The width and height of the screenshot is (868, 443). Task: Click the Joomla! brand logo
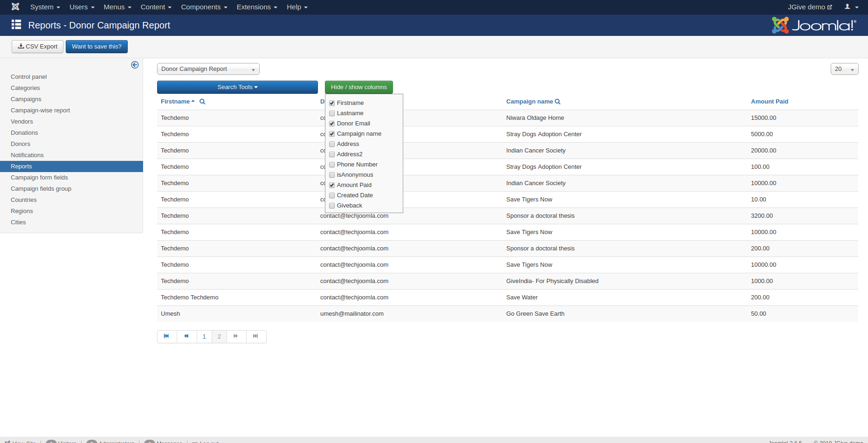tap(814, 25)
